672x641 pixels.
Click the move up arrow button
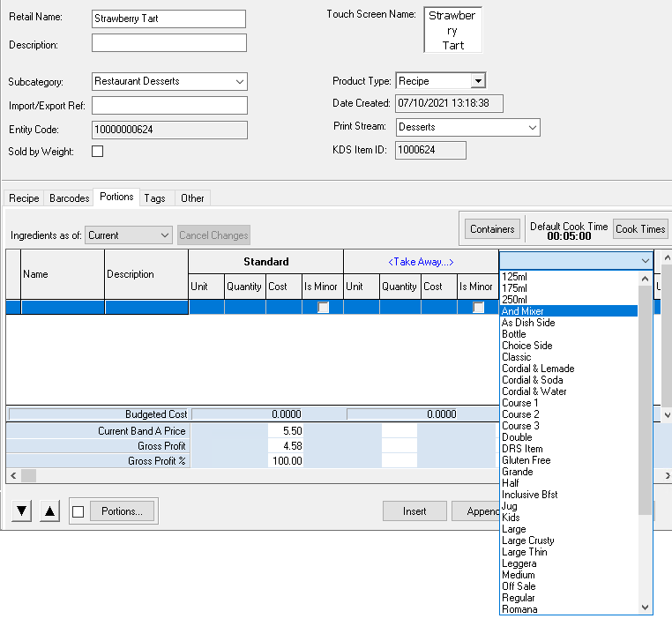coord(50,511)
